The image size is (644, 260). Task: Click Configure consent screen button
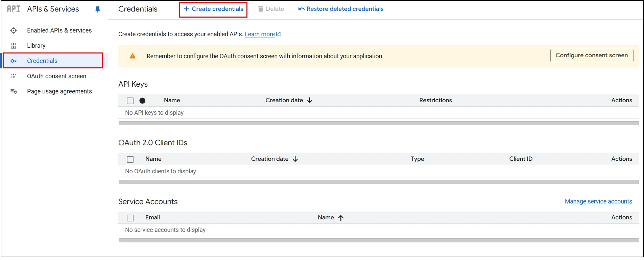pos(592,56)
